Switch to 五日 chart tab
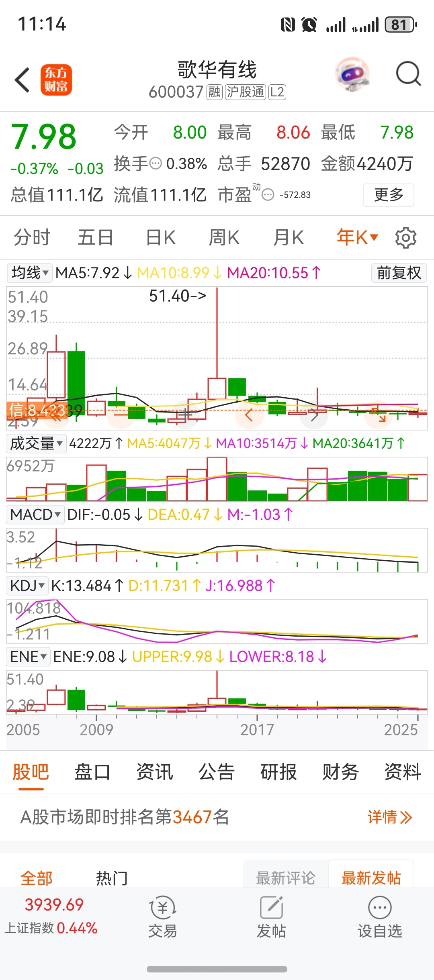 tap(95, 237)
